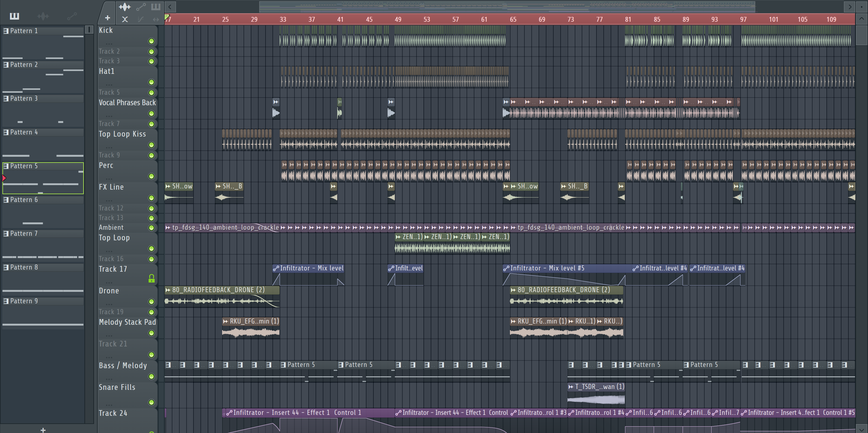Click the plus icon at the bottom of the pattern list
Image resolution: width=868 pixels, height=433 pixels.
pos(43,430)
